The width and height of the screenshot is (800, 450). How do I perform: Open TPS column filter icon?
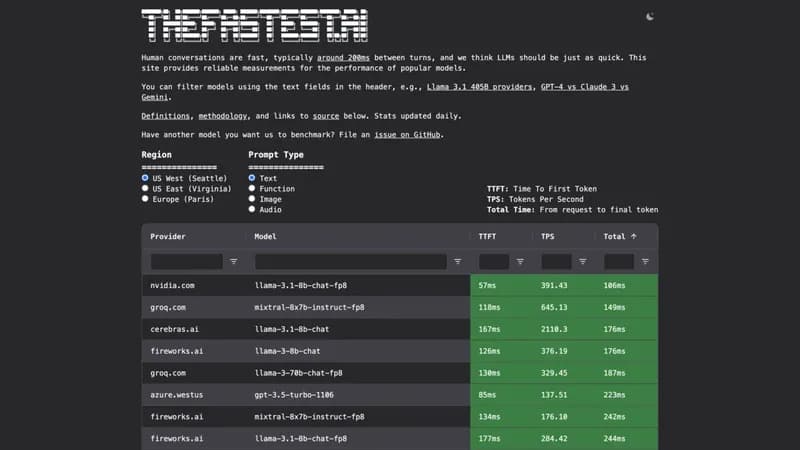[x=583, y=261]
